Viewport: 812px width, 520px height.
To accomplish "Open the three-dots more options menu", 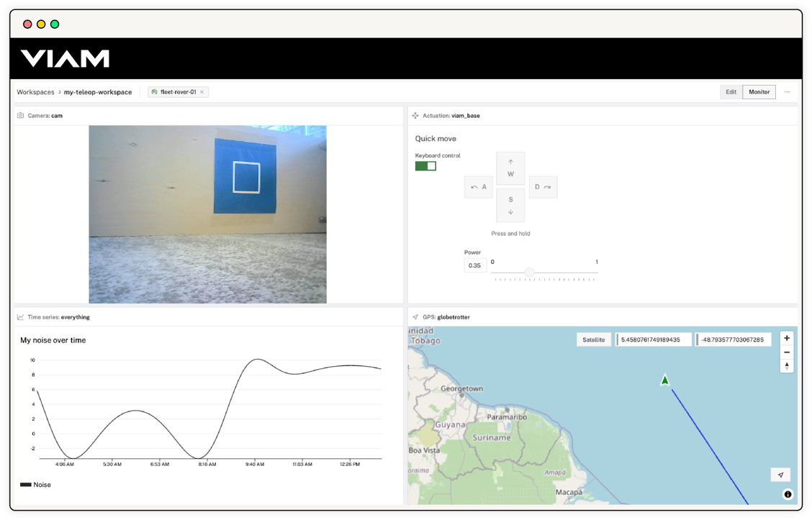I will pyautogui.click(x=787, y=92).
